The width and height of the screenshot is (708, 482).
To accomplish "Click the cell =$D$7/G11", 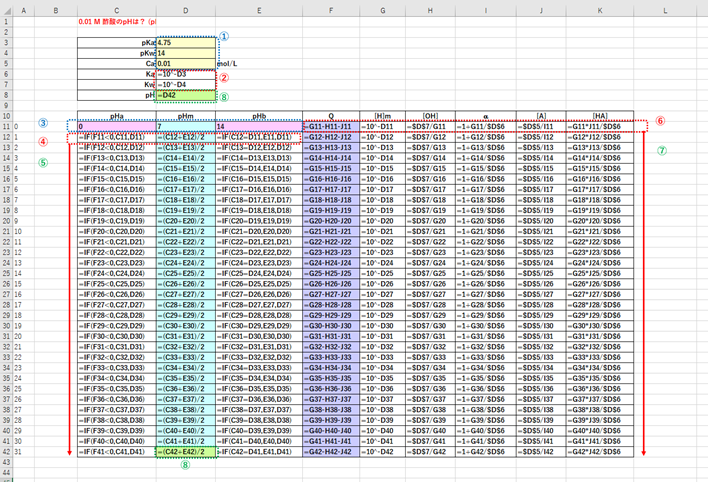I will tap(430, 126).
